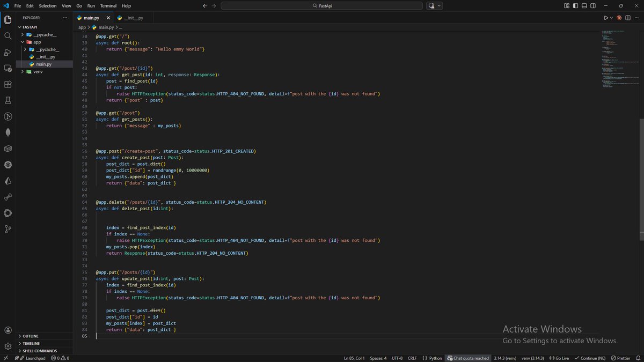Click Go Live in status bar
Viewport: 644px width, 362px height.
point(559,358)
